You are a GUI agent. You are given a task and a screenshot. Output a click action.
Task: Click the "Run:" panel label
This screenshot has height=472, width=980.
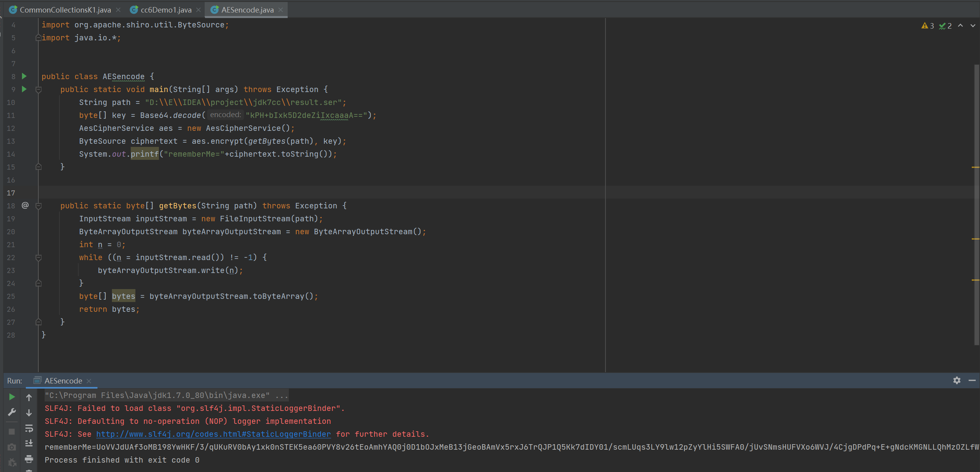[x=14, y=381]
